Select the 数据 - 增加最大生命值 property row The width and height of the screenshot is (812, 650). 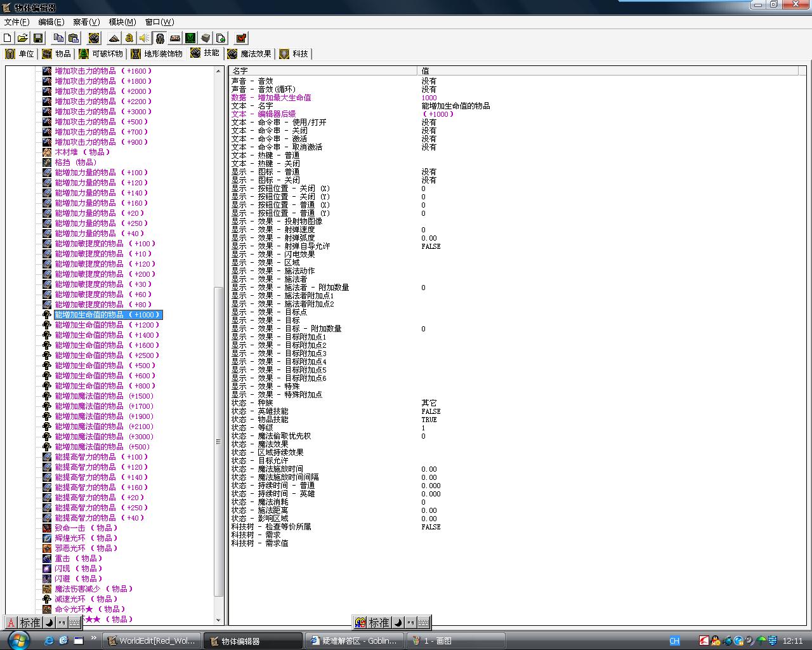point(516,98)
